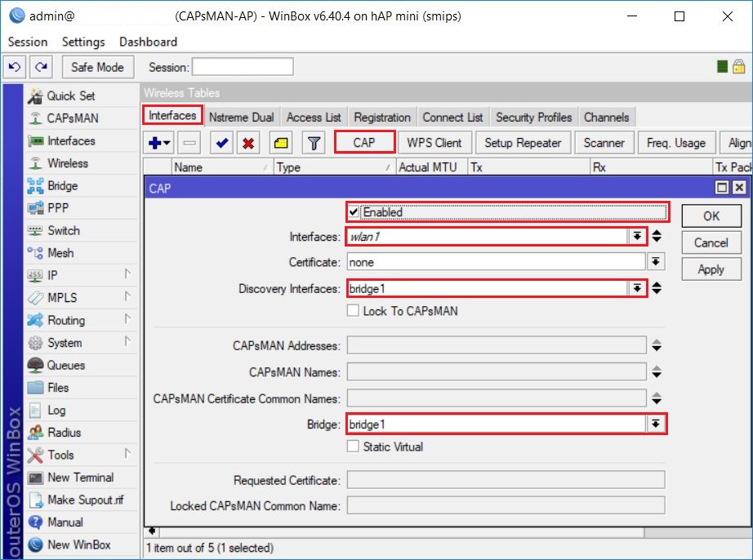Click the Redo arrow icon

coord(42,67)
